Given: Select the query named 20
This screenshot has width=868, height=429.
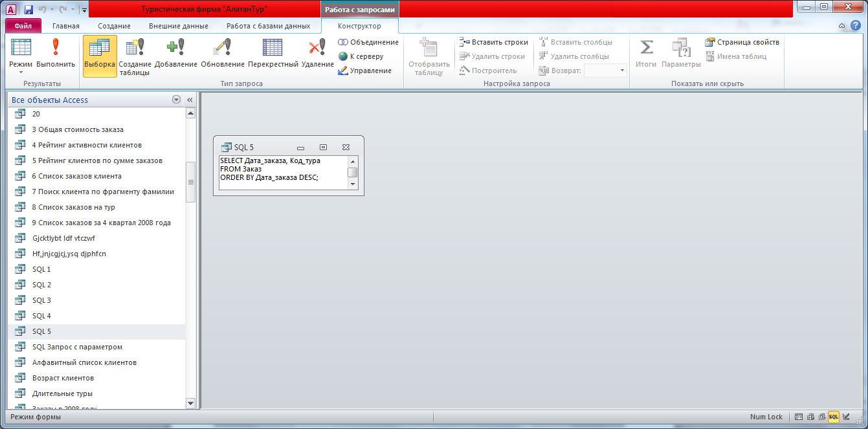Looking at the screenshot, I should [97, 114].
